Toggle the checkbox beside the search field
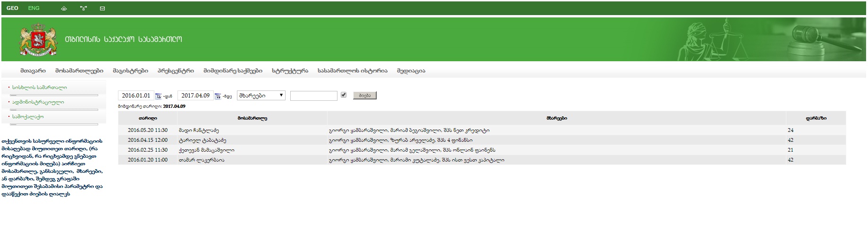 (x=344, y=95)
